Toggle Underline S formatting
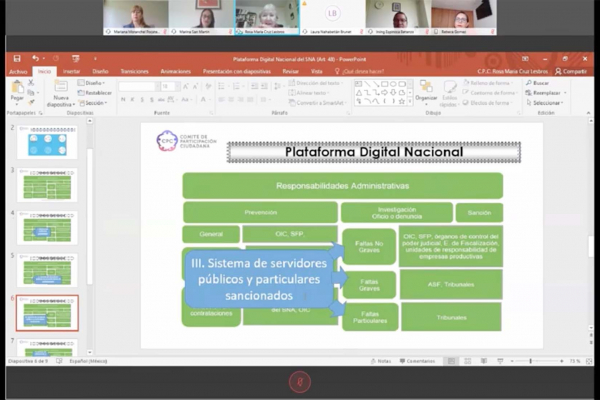 click(142, 100)
